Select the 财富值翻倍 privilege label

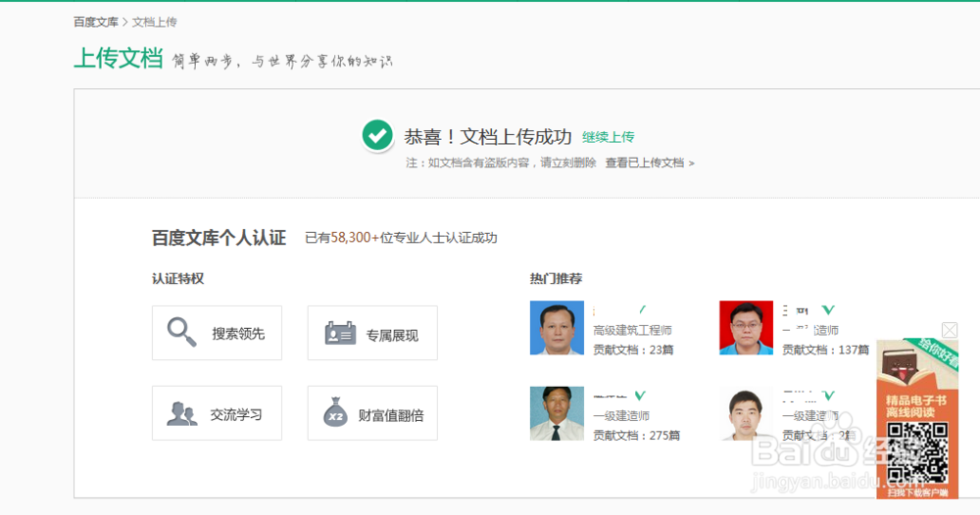point(391,416)
